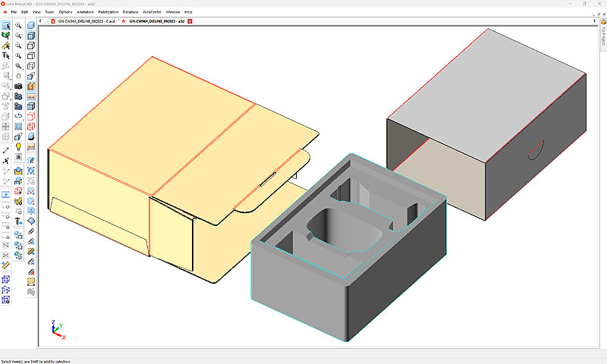Image resolution: width=607 pixels, height=364 pixels.
Task: Switch to GN-CW964_DIELINE_092023 - 0 acd tab
Action: coord(84,21)
